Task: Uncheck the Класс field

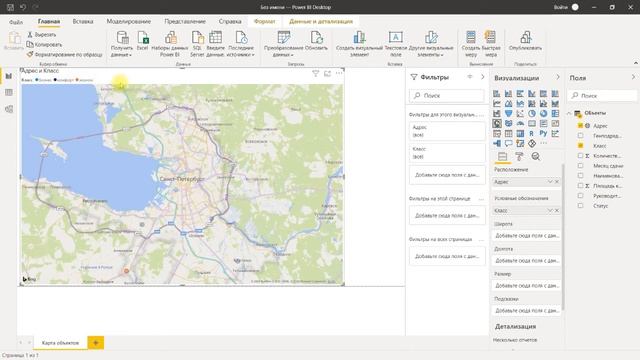Action: 580,146
